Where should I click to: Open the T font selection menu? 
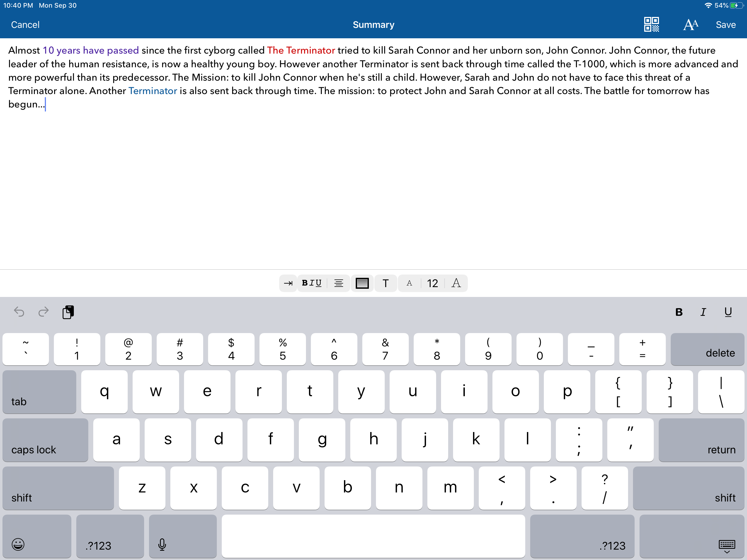pyautogui.click(x=385, y=283)
